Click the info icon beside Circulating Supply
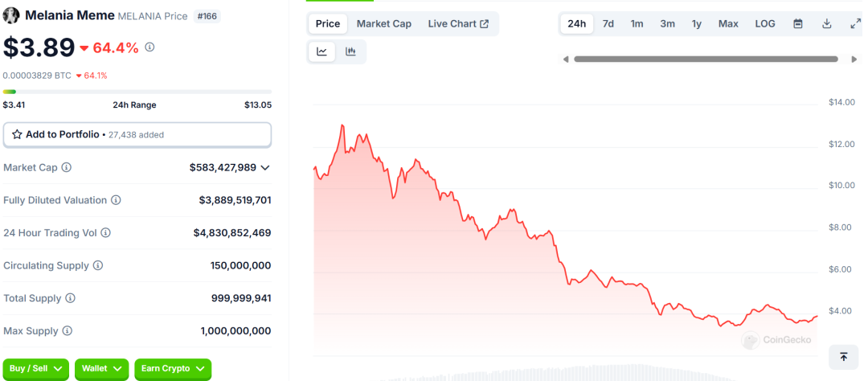This screenshot has width=868, height=381. 98,265
